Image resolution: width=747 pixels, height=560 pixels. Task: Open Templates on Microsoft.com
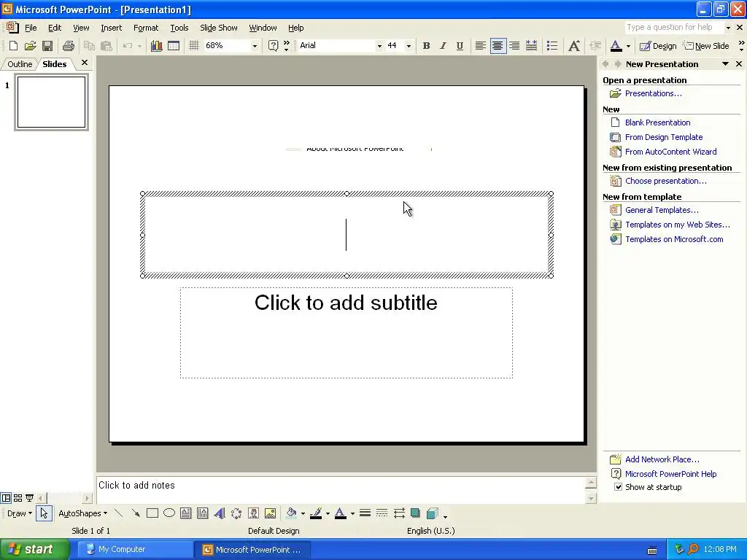(674, 239)
